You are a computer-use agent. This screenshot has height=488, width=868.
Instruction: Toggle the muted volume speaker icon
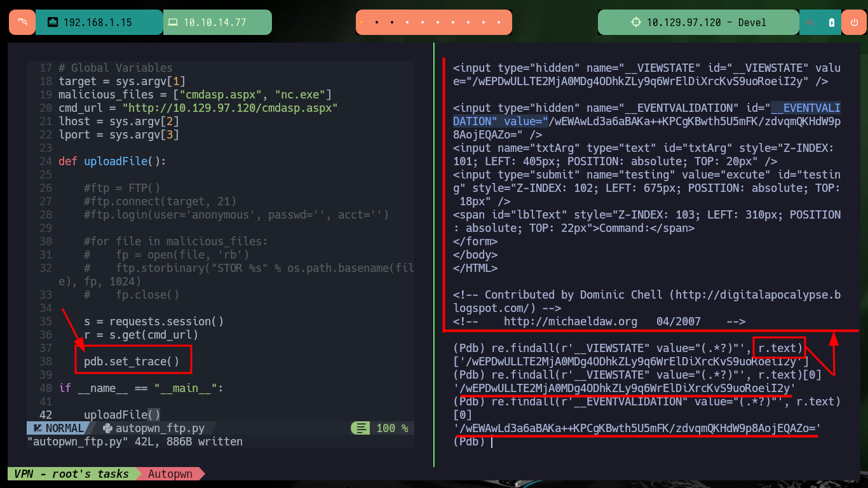coord(811,22)
